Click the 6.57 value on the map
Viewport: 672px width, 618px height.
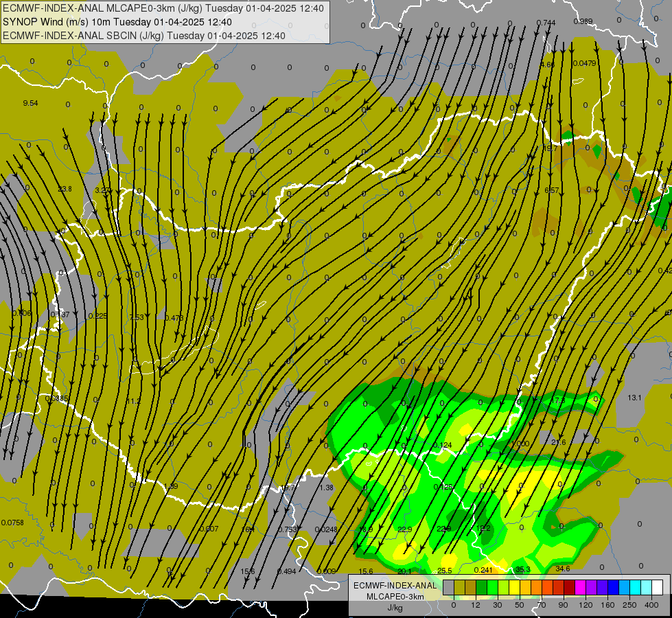click(552, 190)
